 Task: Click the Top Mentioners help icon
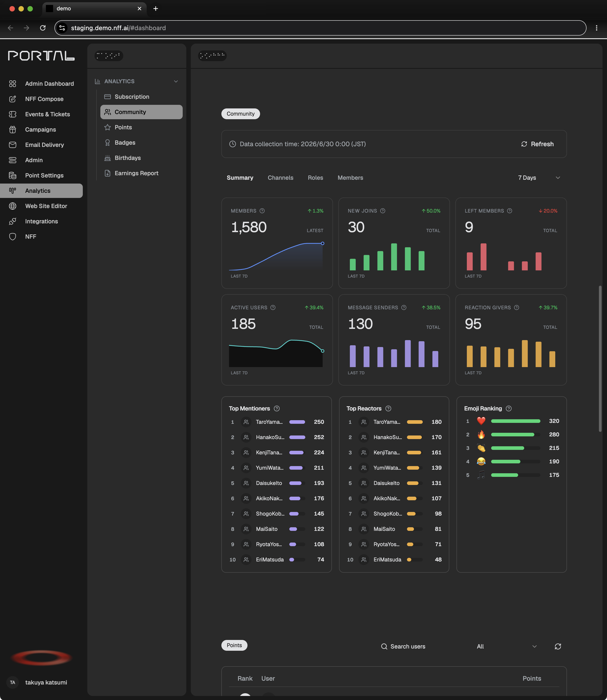pos(277,408)
